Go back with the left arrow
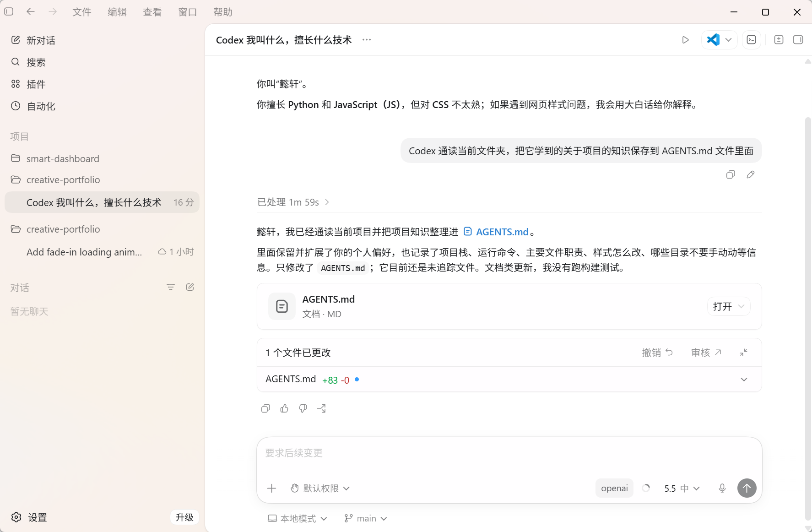Viewport: 812px width, 532px height. [31, 12]
